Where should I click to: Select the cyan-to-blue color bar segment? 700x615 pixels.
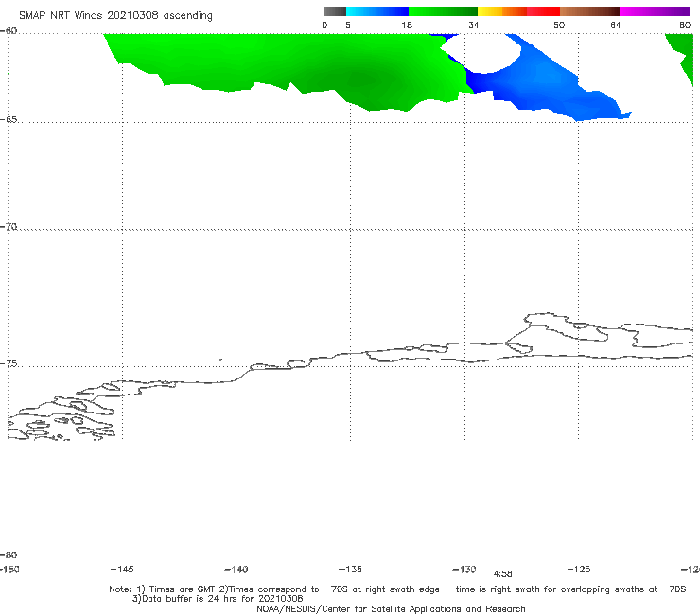tap(377, 11)
